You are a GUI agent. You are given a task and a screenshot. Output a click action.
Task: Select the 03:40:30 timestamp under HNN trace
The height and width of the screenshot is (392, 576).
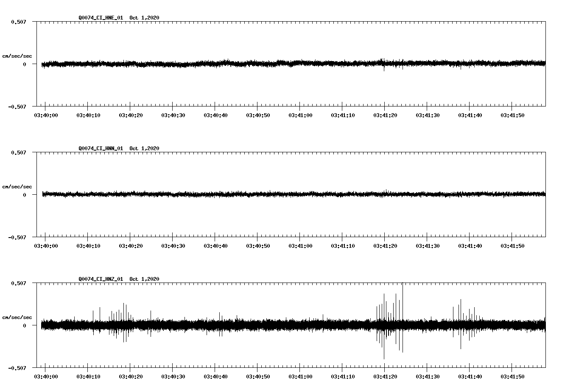point(173,245)
